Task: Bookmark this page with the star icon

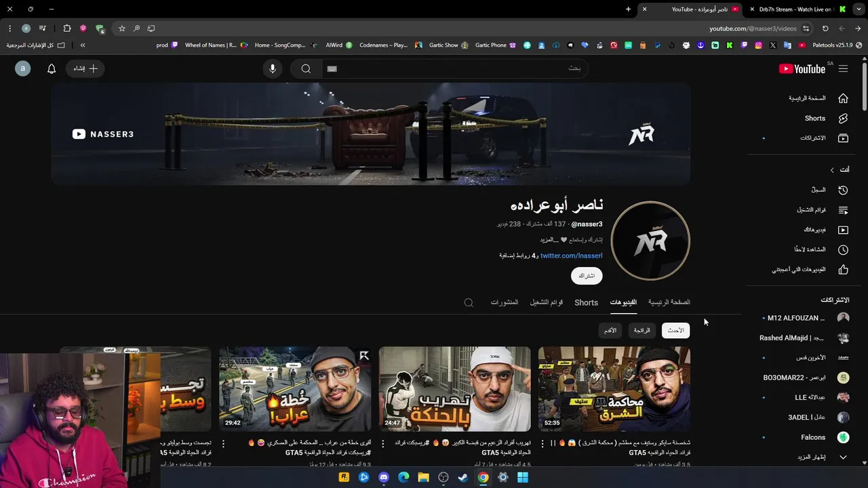Action: (x=122, y=28)
